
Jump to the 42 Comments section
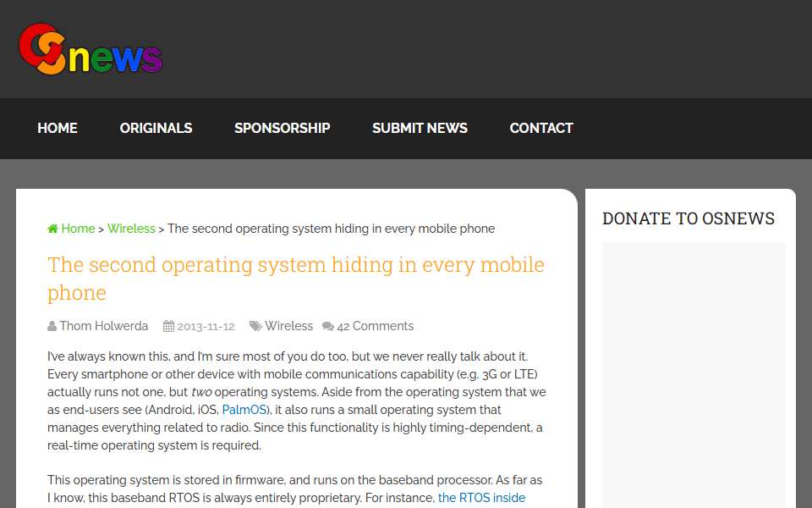(375, 326)
